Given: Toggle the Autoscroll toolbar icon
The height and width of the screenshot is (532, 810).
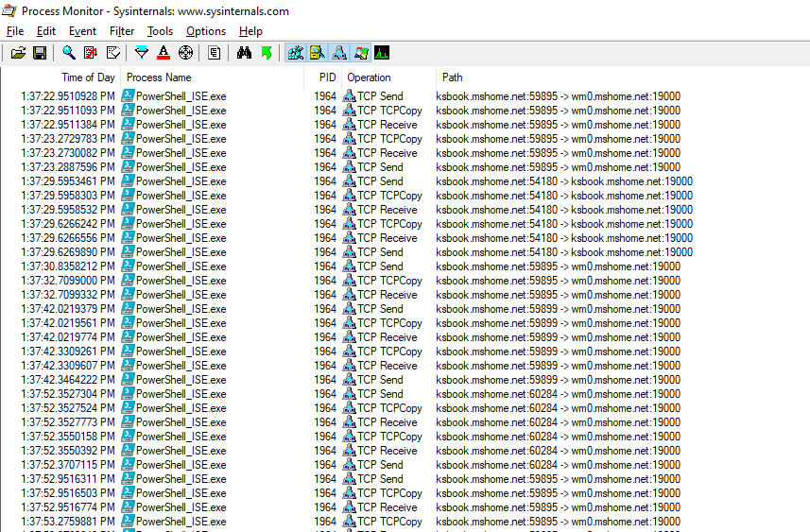Looking at the screenshot, I should [x=91, y=53].
